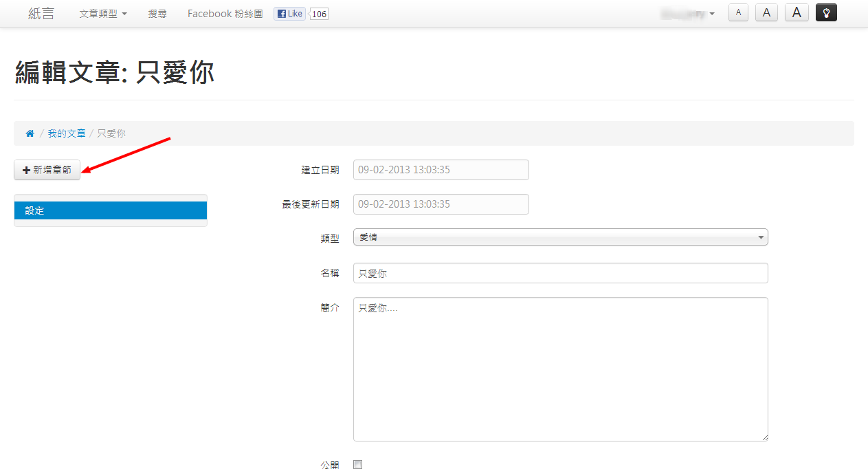
Task: Click the 建立日期 date field
Action: (x=441, y=170)
